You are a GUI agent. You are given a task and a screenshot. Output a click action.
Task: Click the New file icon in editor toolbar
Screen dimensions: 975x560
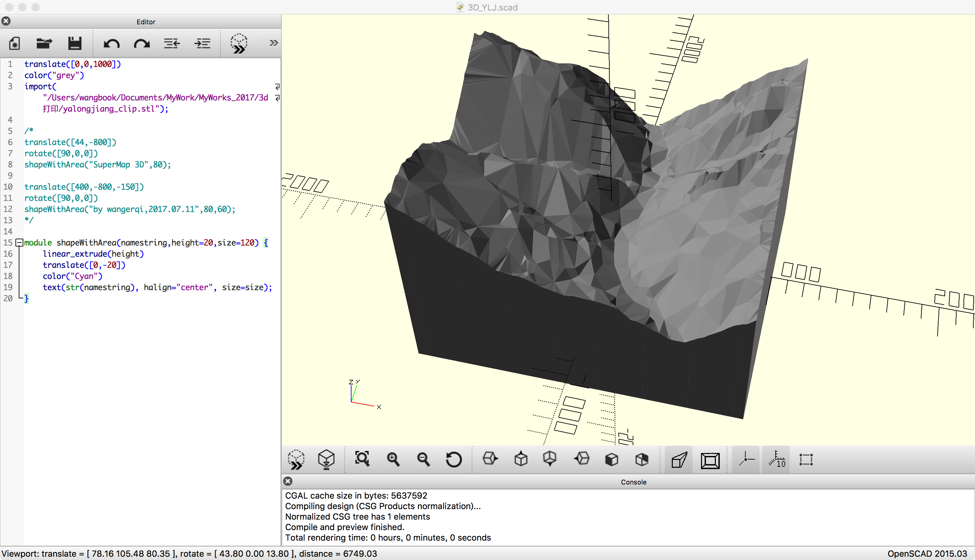(14, 43)
